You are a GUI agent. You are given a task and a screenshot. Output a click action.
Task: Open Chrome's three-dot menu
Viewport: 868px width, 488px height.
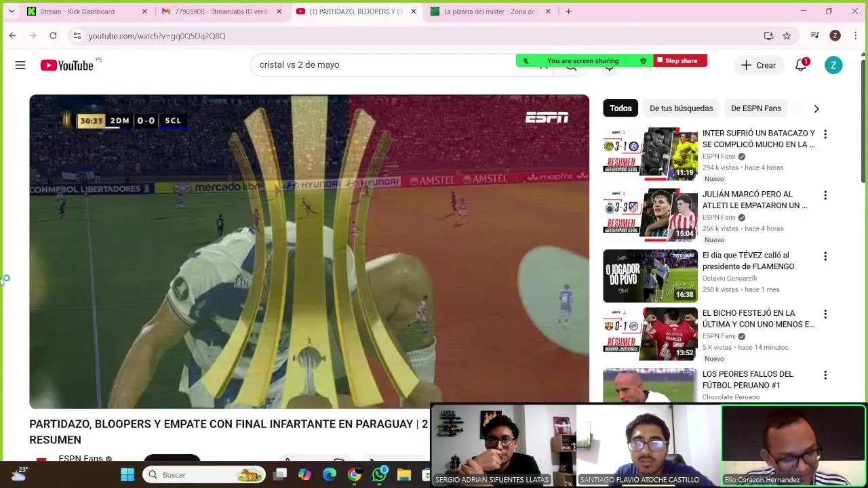tap(855, 36)
